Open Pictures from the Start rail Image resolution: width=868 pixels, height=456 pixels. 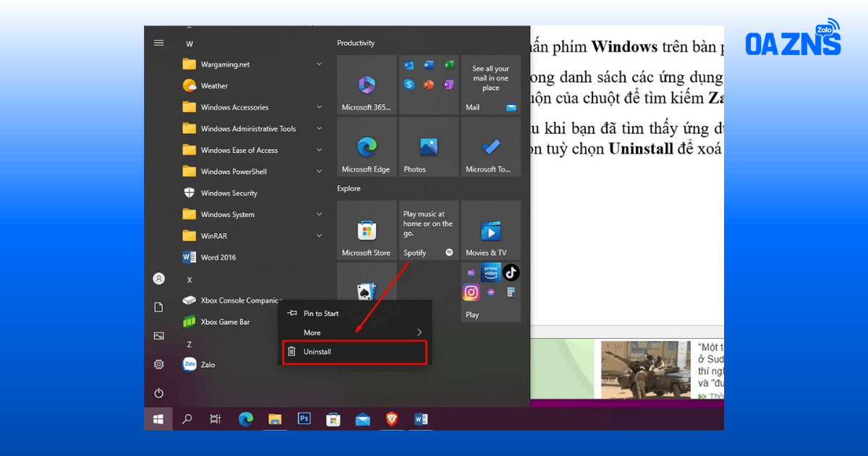click(158, 336)
